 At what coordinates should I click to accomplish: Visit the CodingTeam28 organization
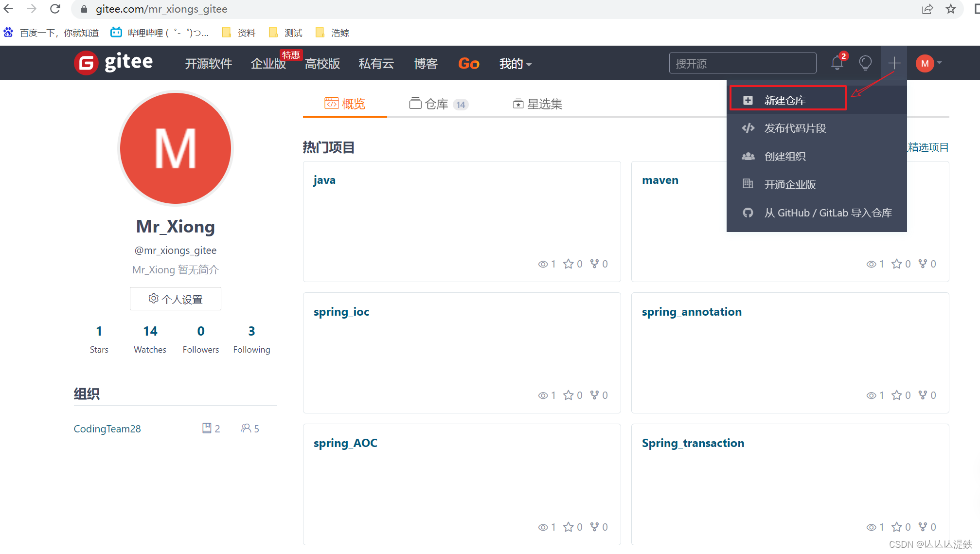click(107, 429)
